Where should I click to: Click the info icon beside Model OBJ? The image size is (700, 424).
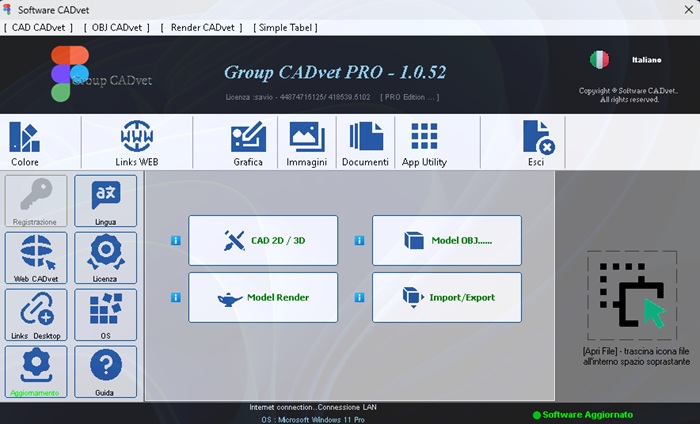[x=359, y=241]
